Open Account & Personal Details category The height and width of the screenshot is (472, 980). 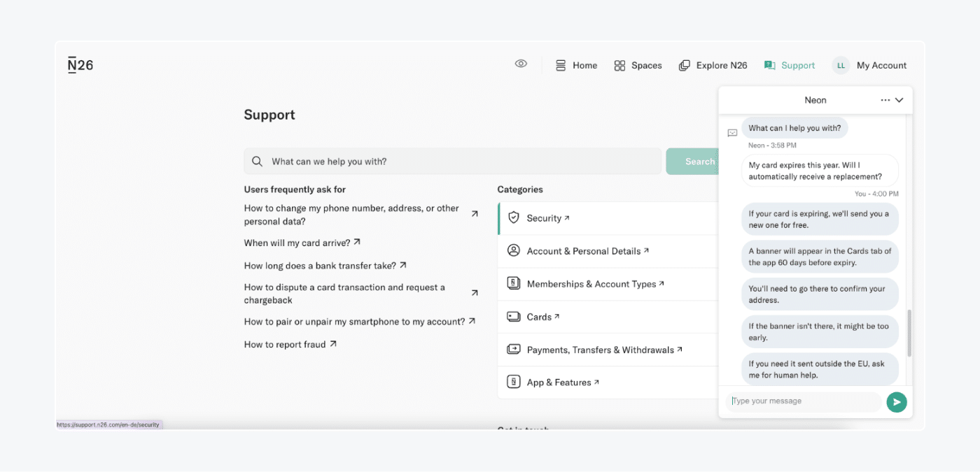click(x=608, y=251)
